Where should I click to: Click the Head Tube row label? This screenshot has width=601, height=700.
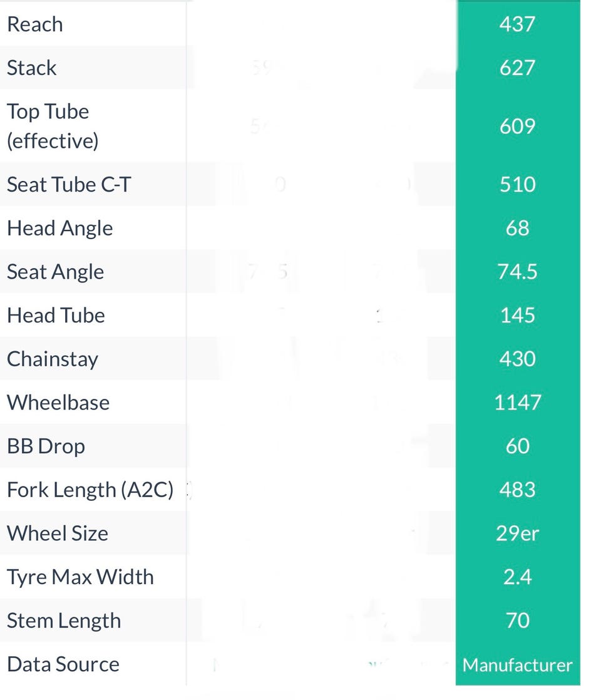click(x=56, y=315)
